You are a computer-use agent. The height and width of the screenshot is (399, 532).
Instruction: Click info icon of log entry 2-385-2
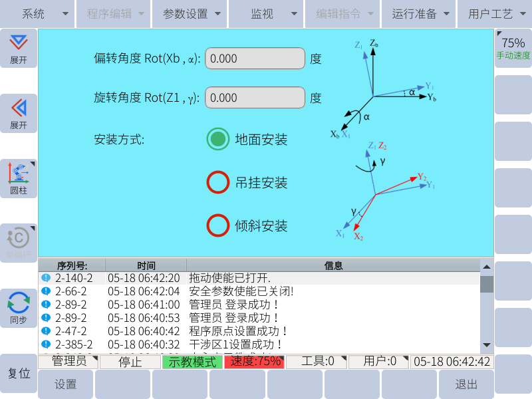point(46,344)
